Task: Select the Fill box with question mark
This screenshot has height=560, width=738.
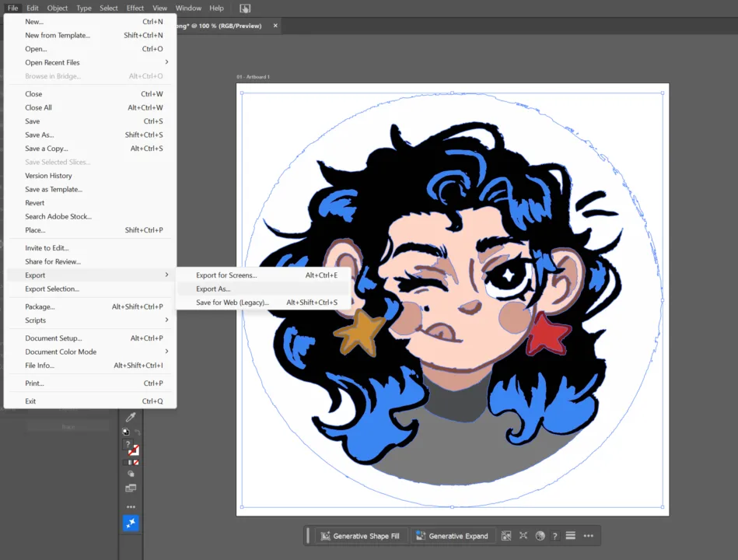Action: point(128,444)
